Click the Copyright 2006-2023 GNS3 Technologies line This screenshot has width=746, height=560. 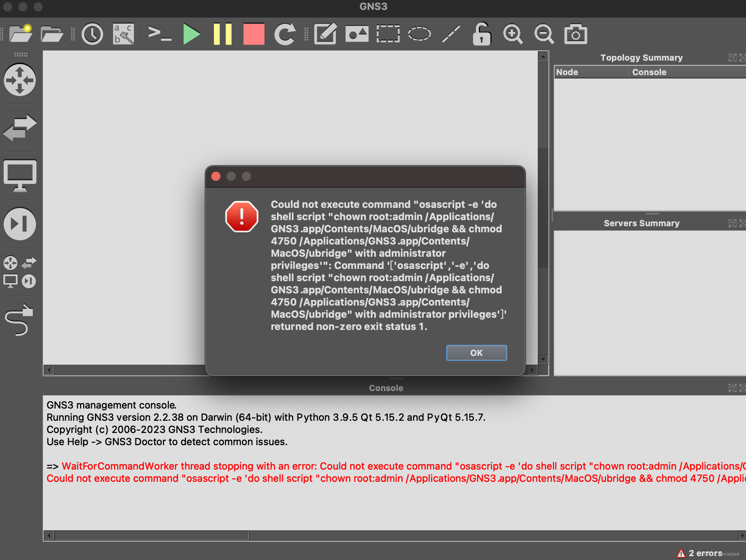point(154,430)
